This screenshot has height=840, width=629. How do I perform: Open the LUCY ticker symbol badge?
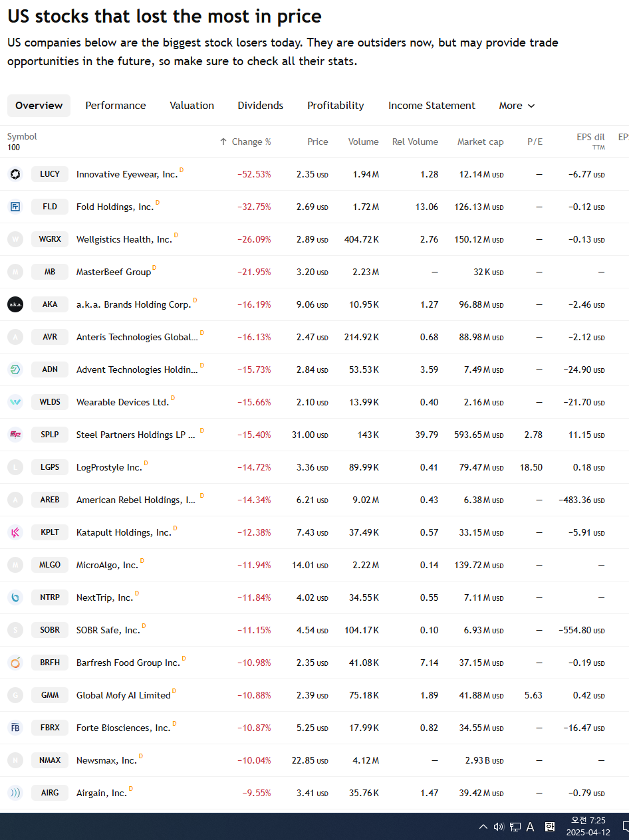(50, 174)
